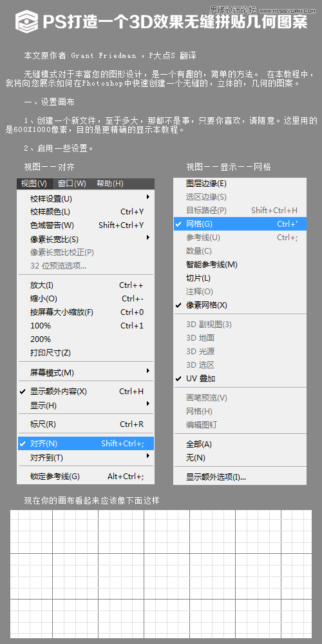
Task: Toggle the checked UV 叠加 option
Action: [240, 378]
